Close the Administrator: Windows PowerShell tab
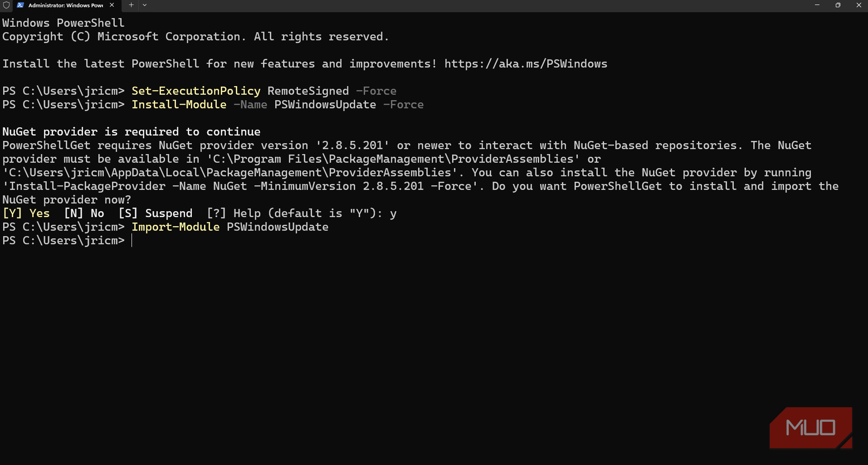This screenshot has height=465, width=868. coord(112,5)
